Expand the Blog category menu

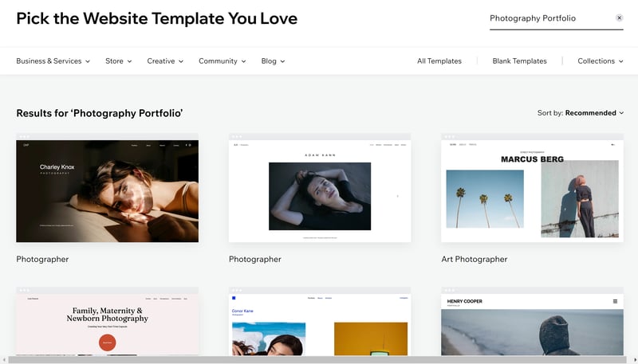click(x=273, y=61)
